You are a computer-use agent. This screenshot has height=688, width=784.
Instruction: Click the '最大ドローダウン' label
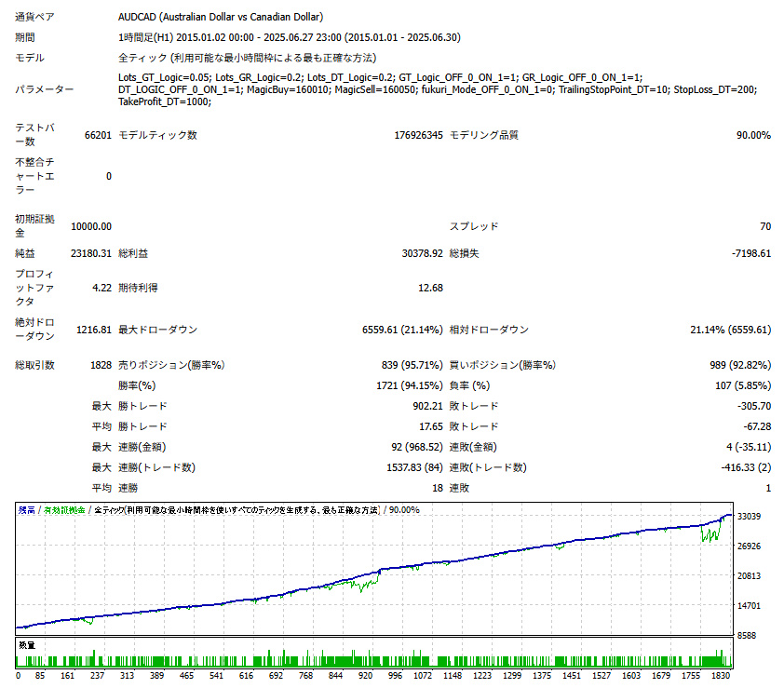point(157,330)
